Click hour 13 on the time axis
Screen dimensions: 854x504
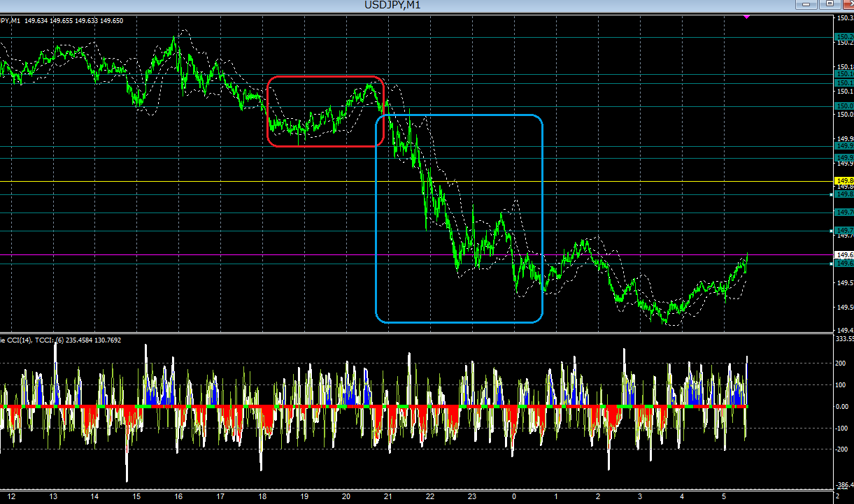click(53, 497)
